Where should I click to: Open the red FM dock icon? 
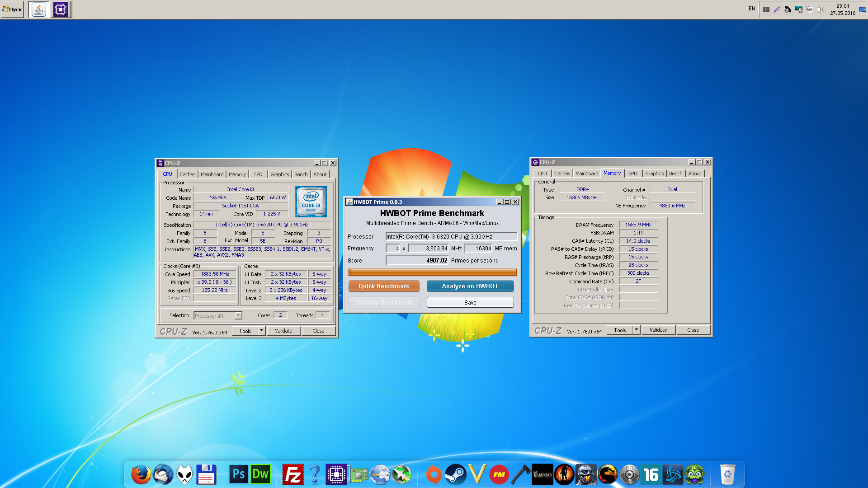coord(499,475)
